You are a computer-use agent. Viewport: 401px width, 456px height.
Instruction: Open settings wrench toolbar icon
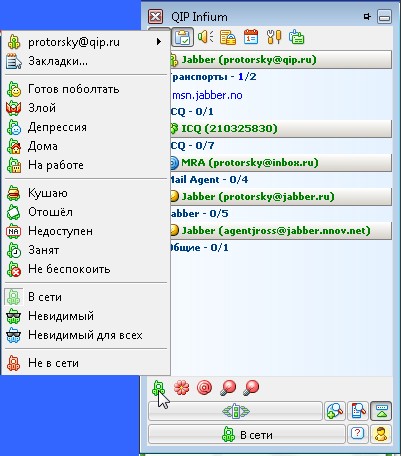tap(274, 37)
